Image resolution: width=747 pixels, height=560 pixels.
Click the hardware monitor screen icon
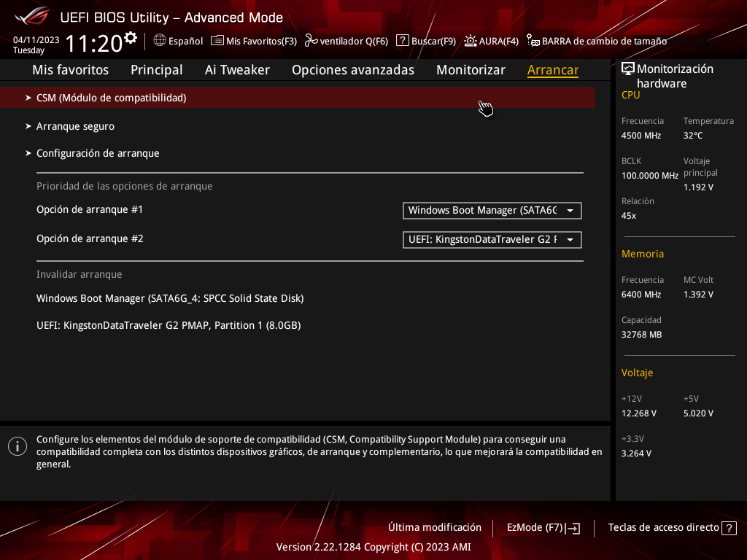[628, 69]
